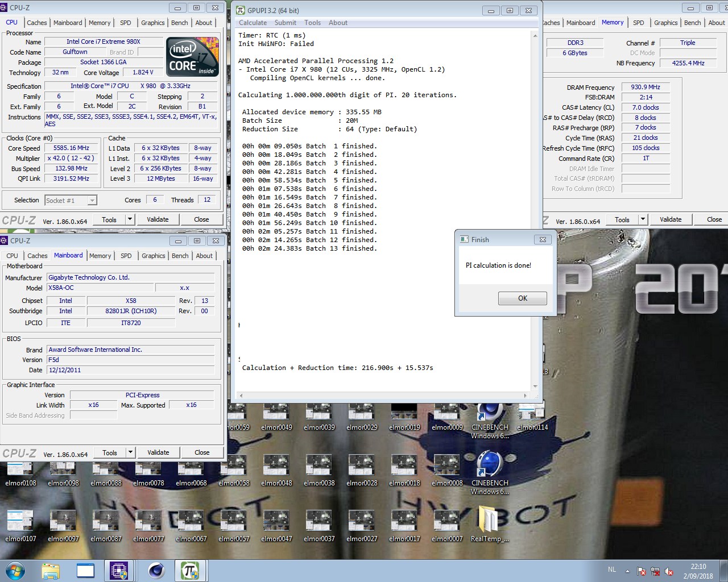Select Graphics tab in Mainboard CPU-Z window
Screen dimensions: 728x582
[154, 256]
